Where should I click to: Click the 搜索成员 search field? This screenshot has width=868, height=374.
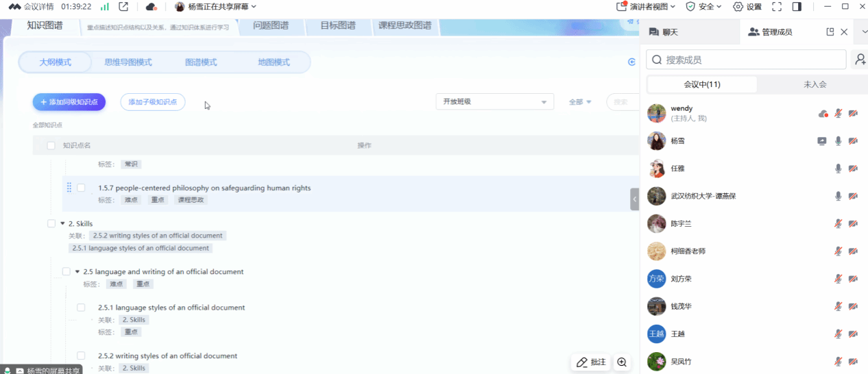pos(747,60)
